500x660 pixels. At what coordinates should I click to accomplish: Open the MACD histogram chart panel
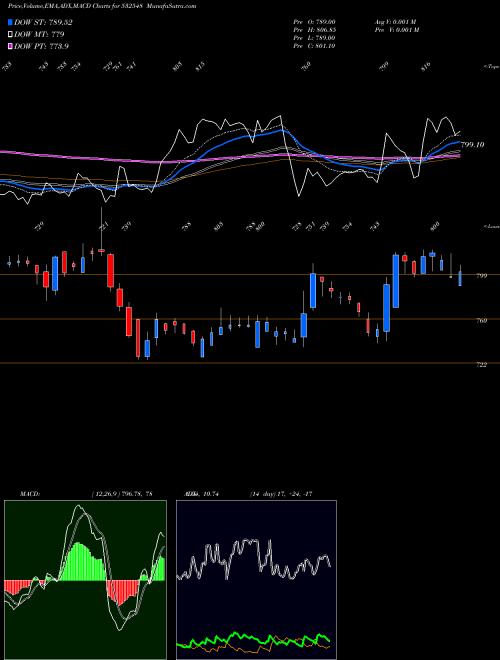pos(85,580)
